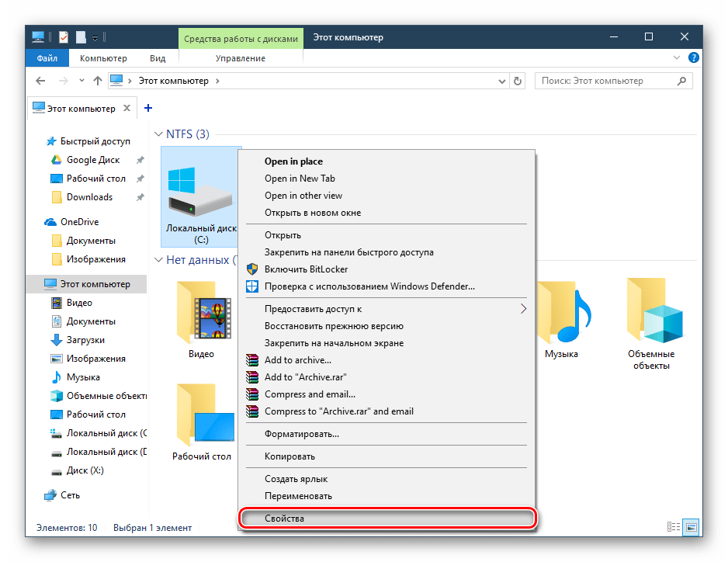The width and height of the screenshot is (728, 562).
Task: Collapse the NTFS (3) group
Action: pyautogui.click(x=160, y=134)
